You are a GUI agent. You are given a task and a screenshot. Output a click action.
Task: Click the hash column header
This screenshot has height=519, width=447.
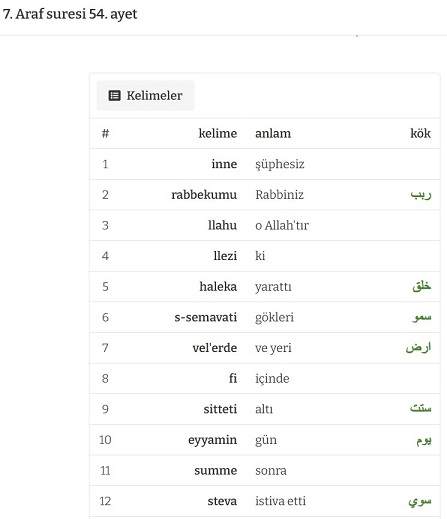click(105, 133)
